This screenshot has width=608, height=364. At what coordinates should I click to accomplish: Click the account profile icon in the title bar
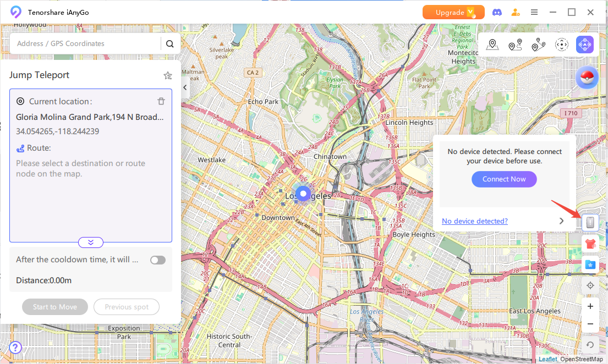click(516, 12)
